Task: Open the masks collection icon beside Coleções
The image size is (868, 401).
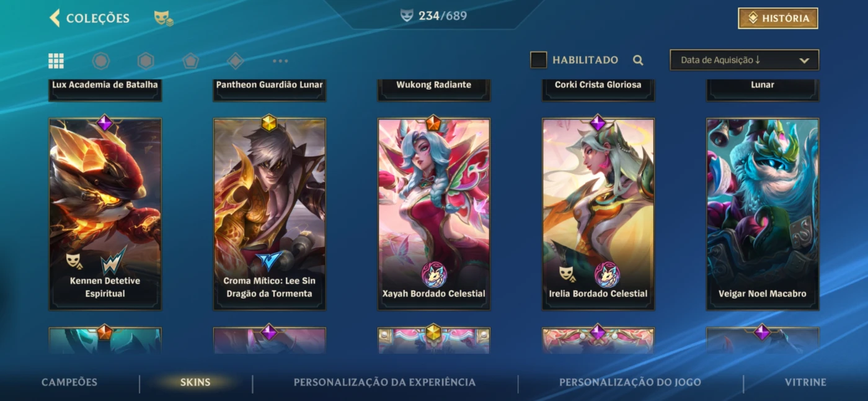Action: pos(164,19)
